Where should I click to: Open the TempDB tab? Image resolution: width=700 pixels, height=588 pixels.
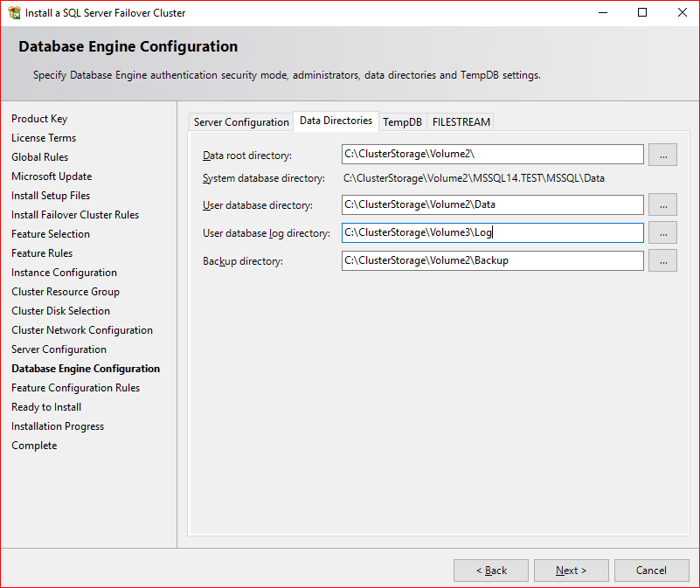tap(402, 122)
